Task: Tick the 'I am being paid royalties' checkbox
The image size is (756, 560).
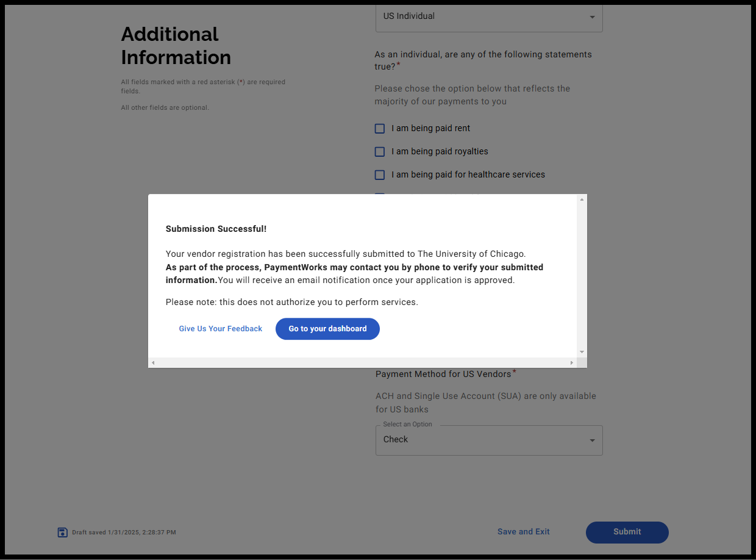Action: [x=380, y=152]
